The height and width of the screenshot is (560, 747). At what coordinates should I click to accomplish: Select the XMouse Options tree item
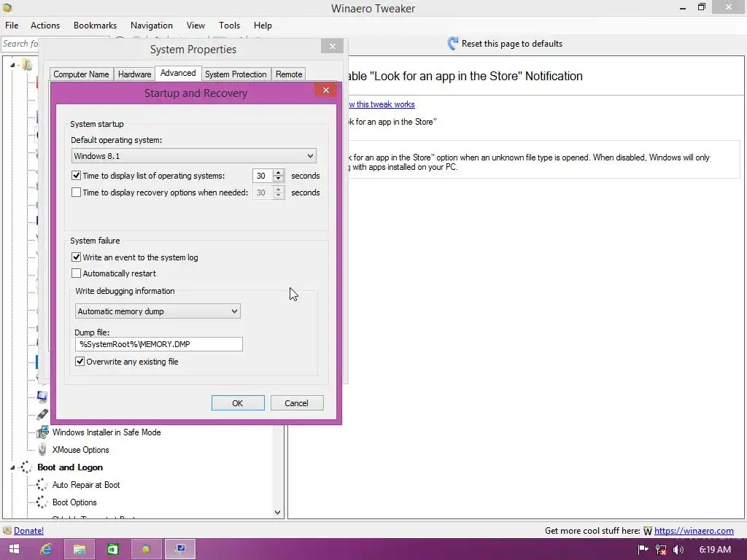tap(80, 450)
